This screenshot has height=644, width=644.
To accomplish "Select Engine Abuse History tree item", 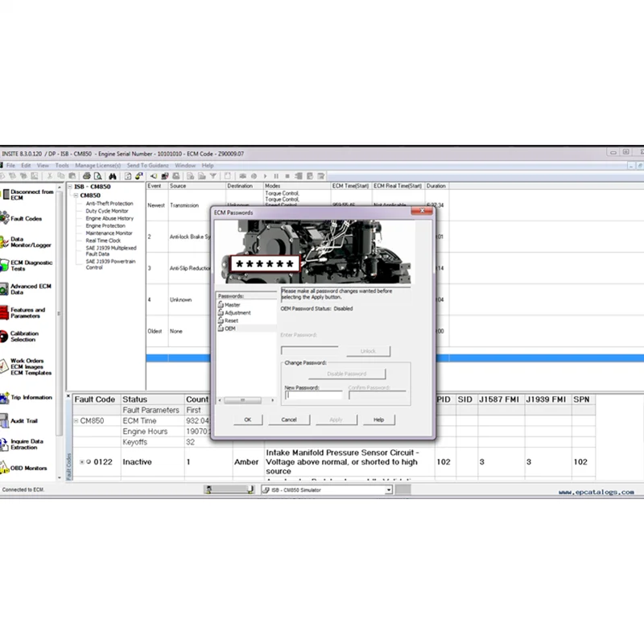I will coord(109,218).
